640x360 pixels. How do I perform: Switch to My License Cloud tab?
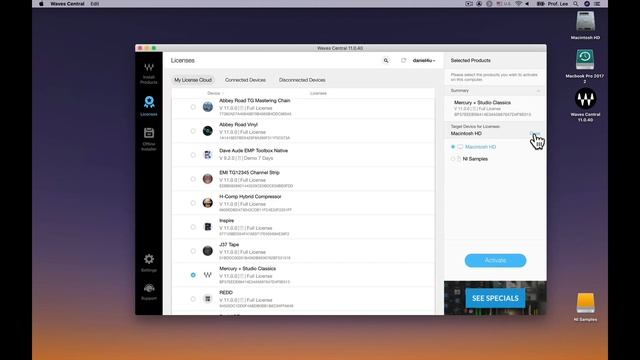[x=193, y=80]
